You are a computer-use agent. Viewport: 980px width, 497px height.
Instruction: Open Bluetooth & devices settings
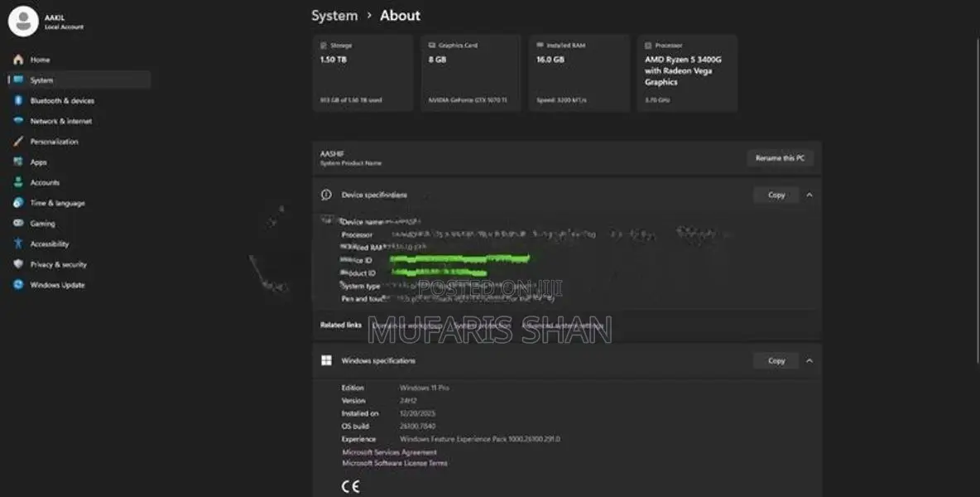point(63,101)
